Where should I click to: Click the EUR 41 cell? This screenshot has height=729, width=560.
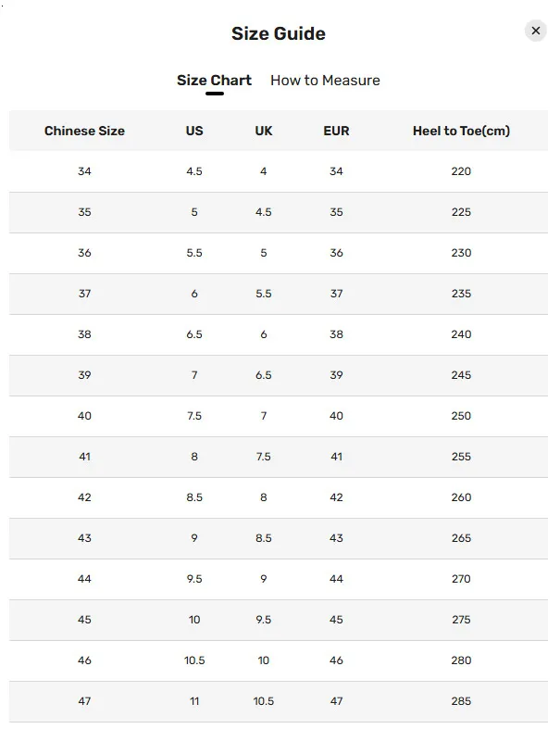click(x=336, y=457)
